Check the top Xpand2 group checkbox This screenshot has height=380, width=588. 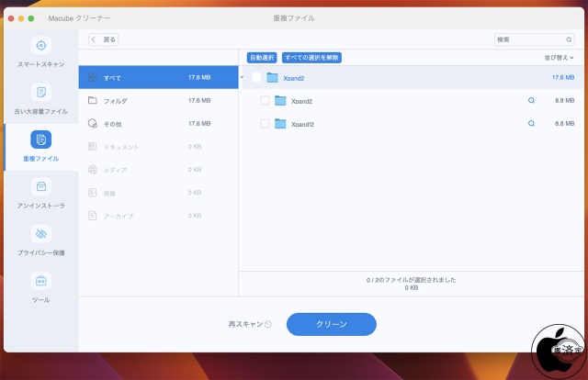pyautogui.click(x=257, y=77)
